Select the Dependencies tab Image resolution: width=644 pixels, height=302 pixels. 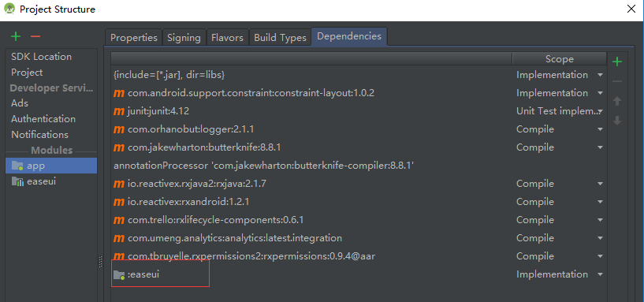coord(349,36)
